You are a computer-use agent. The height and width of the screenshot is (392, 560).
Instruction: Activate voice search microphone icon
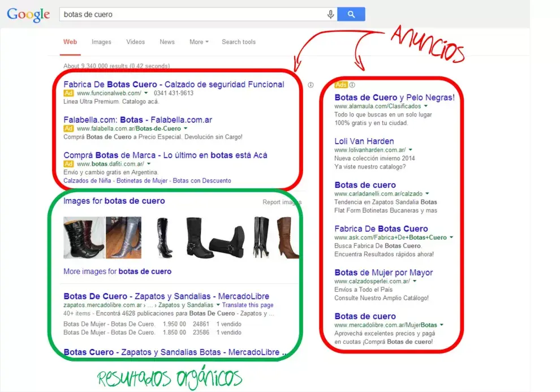pos(331,14)
